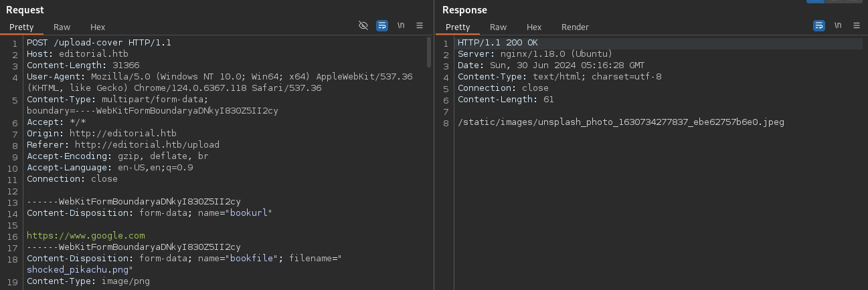Image resolution: width=868 pixels, height=290 pixels.
Task: Show non-printable \n characters in Request
Action: (401, 25)
